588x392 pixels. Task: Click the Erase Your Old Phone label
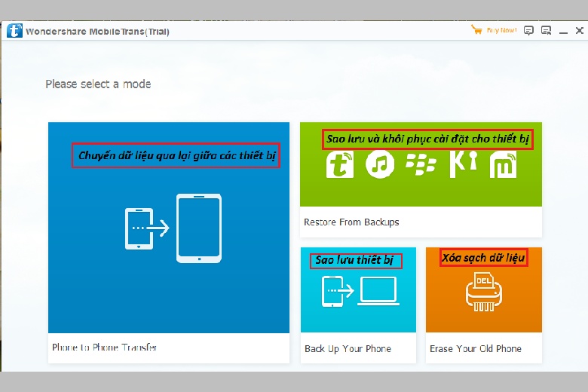[476, 348]
